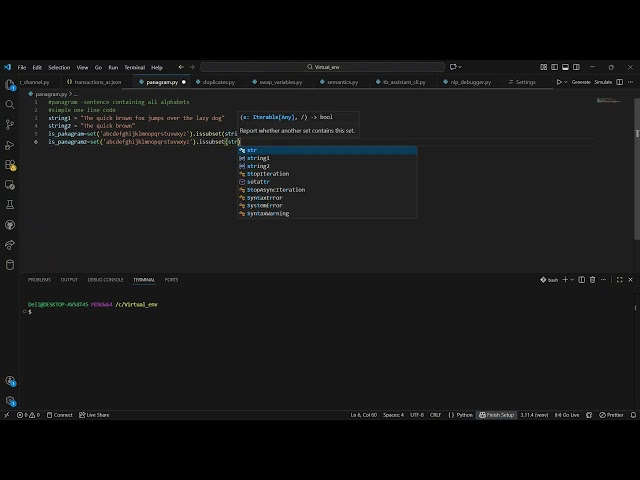640x480 pixels.
Task: Select the StopIteration autocomplete suggestion
Action: click(x=327, y=174)
